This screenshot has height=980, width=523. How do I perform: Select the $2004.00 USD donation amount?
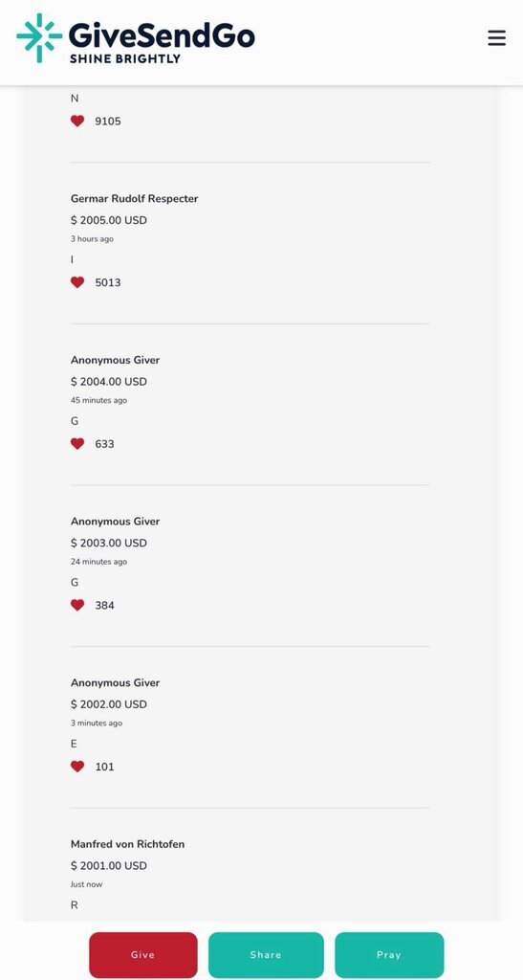coord(109,381)
